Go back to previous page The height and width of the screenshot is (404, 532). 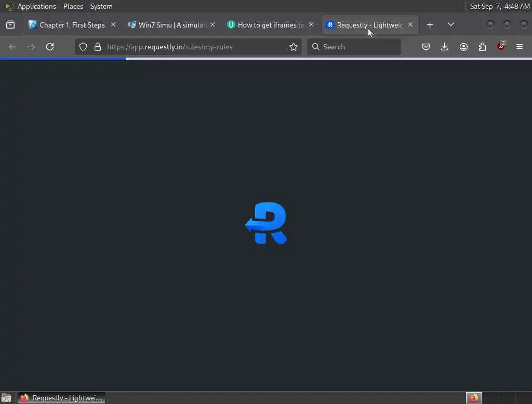pyautogui.click(x=12, y=47)
